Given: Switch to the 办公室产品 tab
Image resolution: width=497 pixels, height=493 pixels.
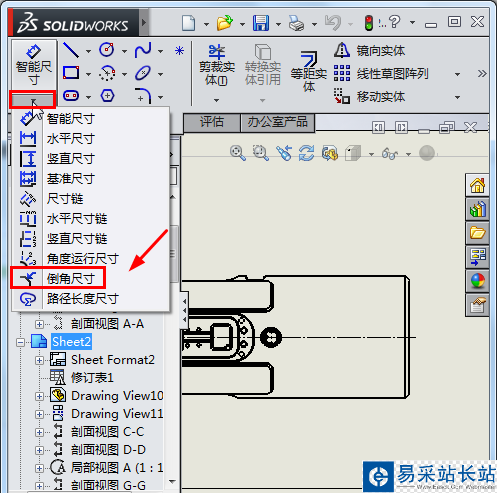Looking at the screenshot, I should coord(277,122).
